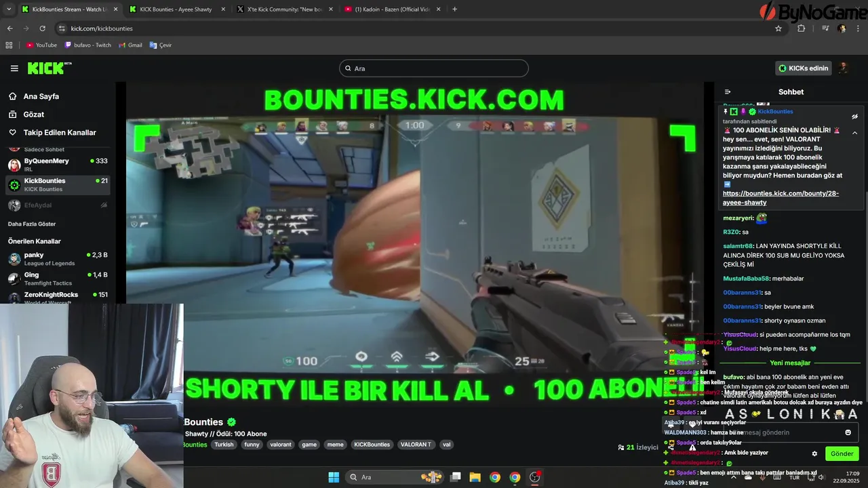Open OBS Studio taskbar icon

[x=534, y=477]
